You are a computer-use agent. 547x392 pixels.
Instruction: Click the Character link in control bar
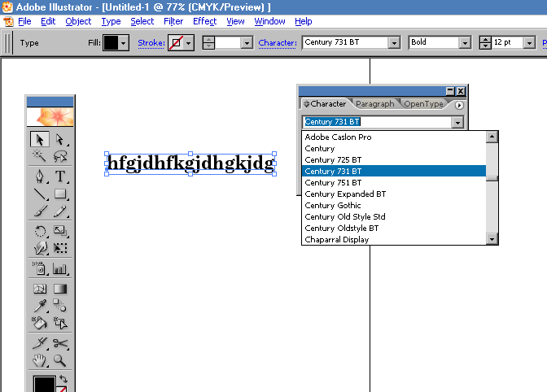coord(278,43)
